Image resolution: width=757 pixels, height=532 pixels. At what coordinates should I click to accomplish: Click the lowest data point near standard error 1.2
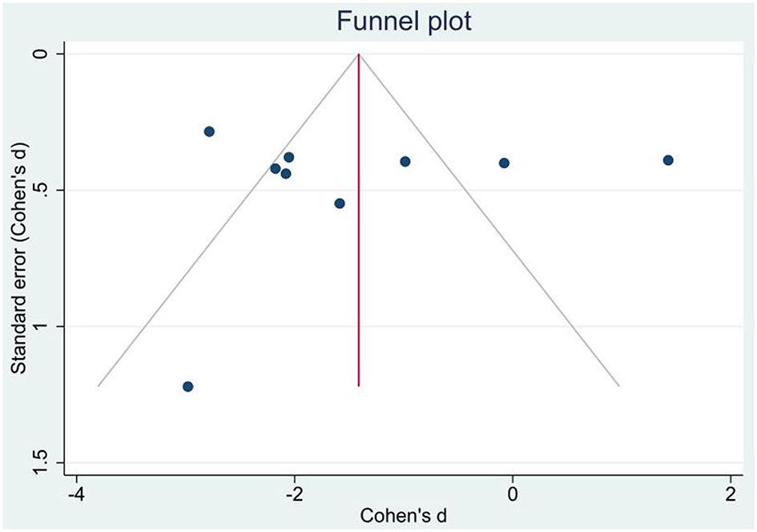point(188,386)
